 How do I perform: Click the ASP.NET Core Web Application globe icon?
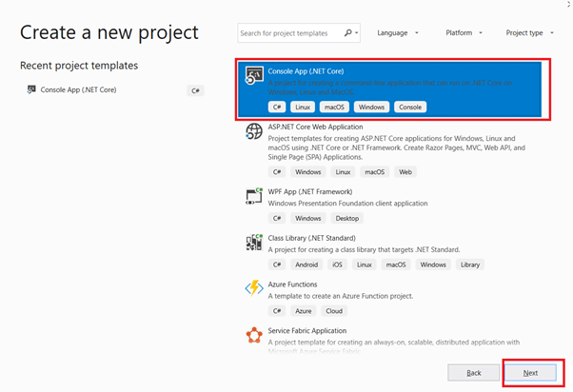pos(254,131)
